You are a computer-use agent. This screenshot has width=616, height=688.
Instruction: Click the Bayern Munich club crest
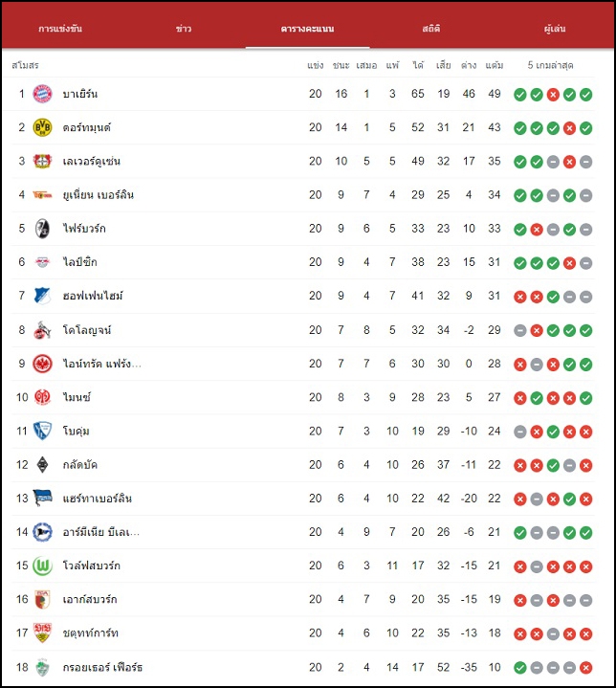(x=42, y=94)
